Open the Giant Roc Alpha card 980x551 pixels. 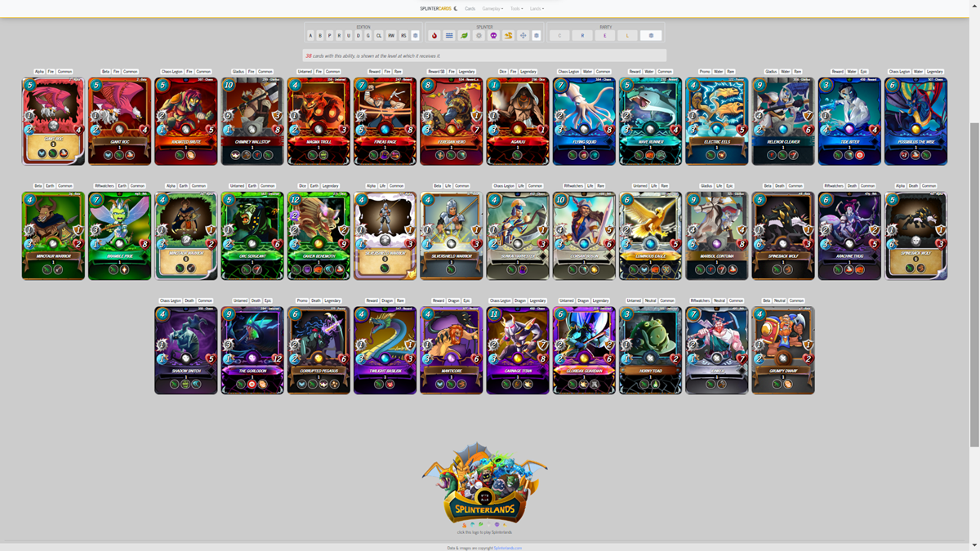53,121
